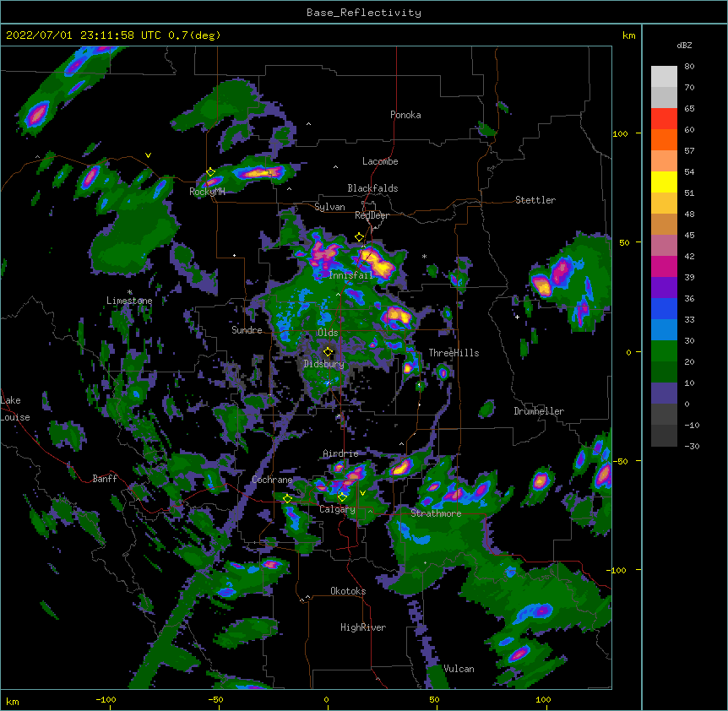
Task: Select the yellow diamond marker above Didsbury
Action: (x=328, y=352)
